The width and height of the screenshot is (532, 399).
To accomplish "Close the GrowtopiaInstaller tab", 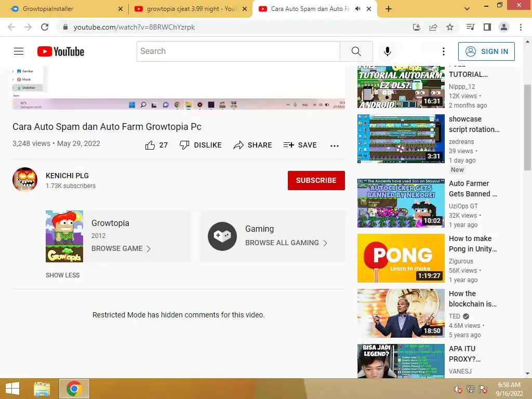I will tap(121, 9).
